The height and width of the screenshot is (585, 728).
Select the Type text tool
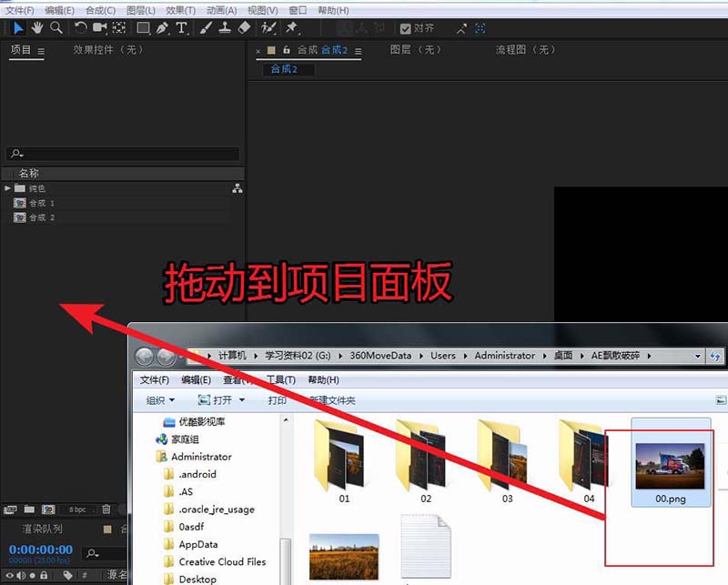[181, 28]
